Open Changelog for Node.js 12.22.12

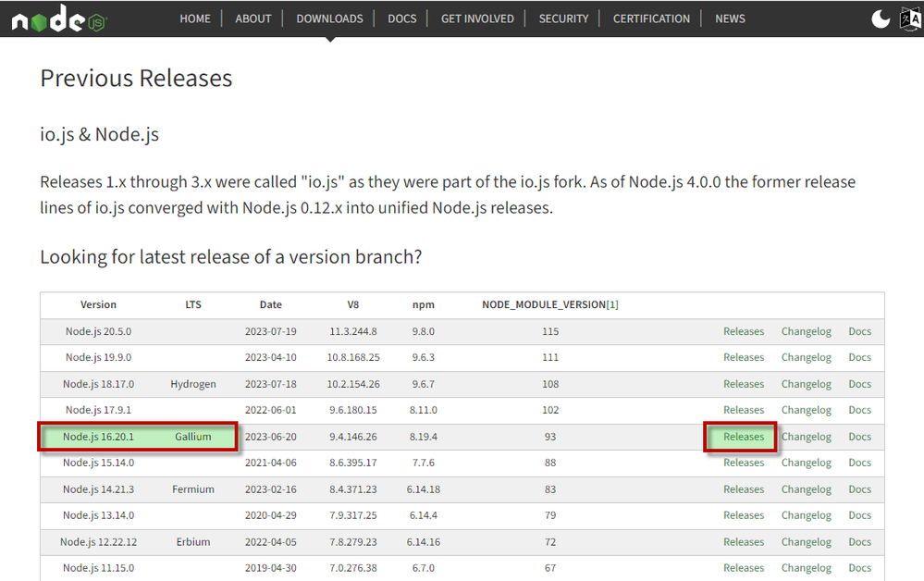tap(807, 541)
